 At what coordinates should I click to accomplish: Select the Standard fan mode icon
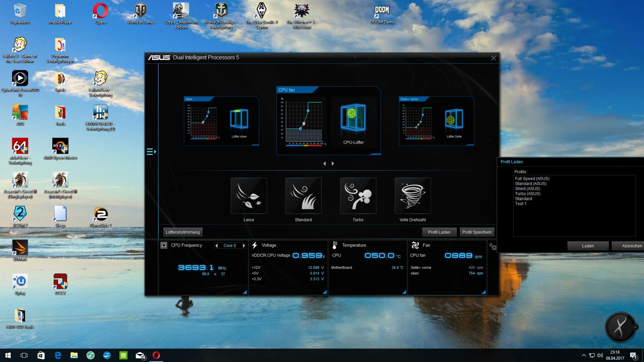tap(303, 196)
